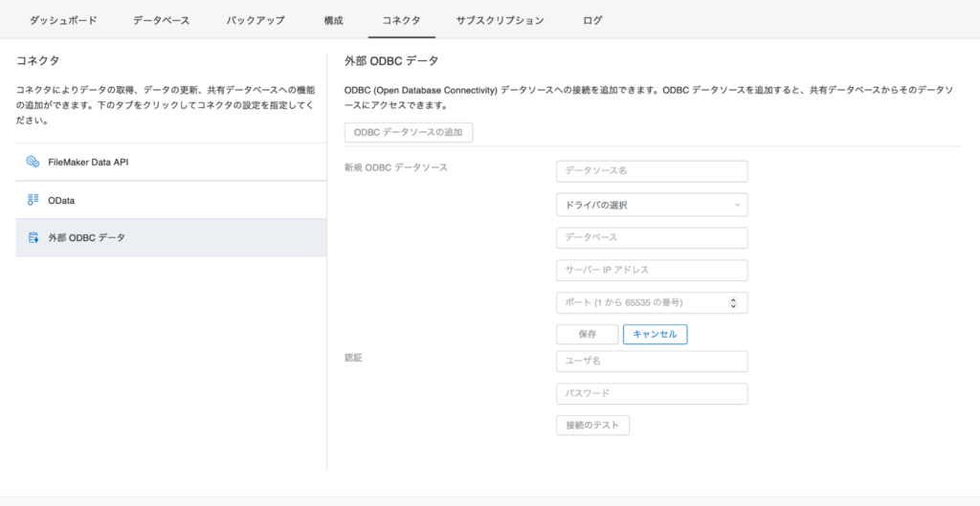Switch to the ダッシュボード tab
The width and height of the screenshot is (980, 506).
(x=63, y=20)
